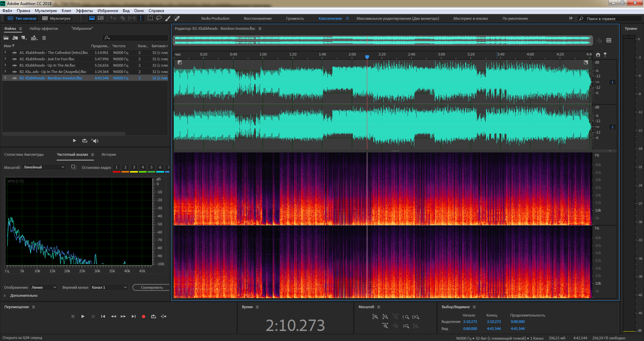Click the Stop transport button

tap(73, 316)
